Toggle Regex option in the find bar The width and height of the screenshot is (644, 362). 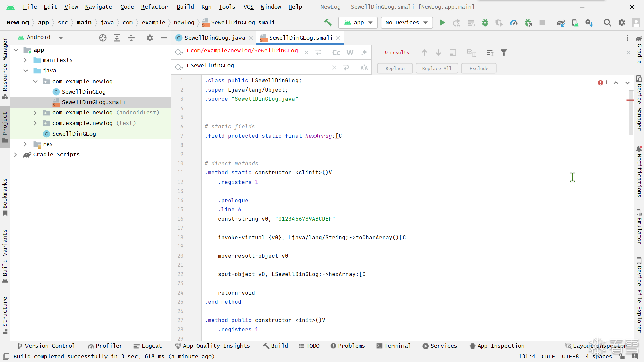coord(364,53)
